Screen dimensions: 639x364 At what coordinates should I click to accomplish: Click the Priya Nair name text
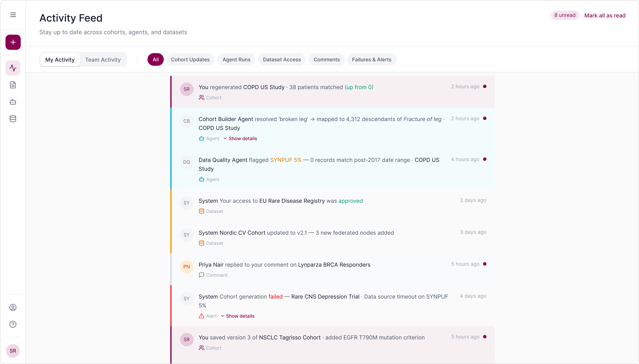coord(211,265)
